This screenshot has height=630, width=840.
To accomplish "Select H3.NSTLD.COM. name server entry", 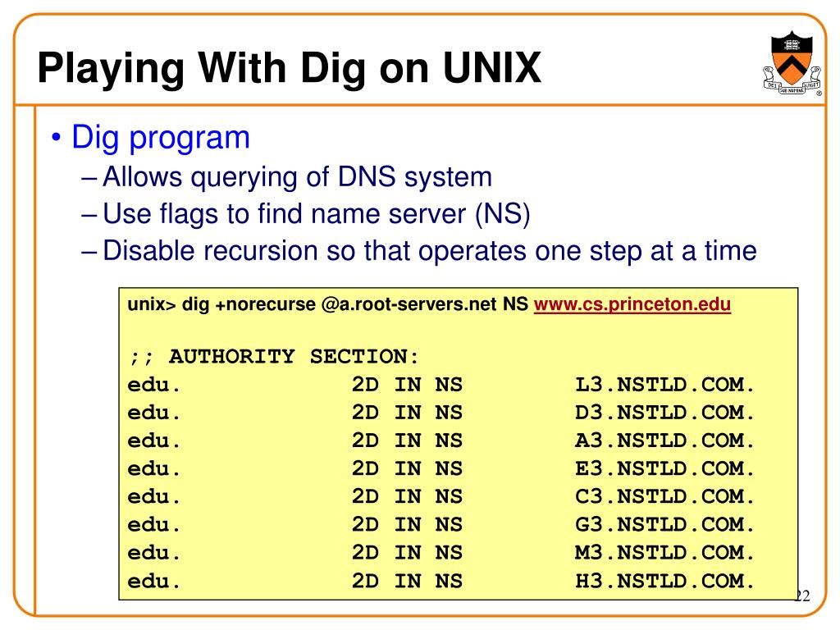I will click(x=664, y=581).
